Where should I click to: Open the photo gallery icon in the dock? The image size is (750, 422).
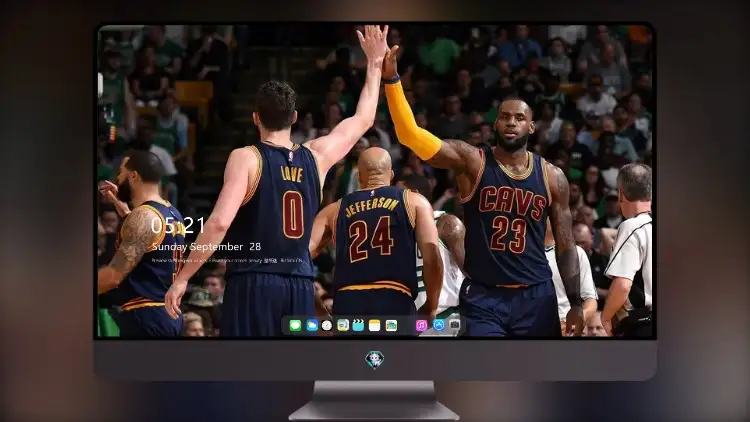click(391, 326)
